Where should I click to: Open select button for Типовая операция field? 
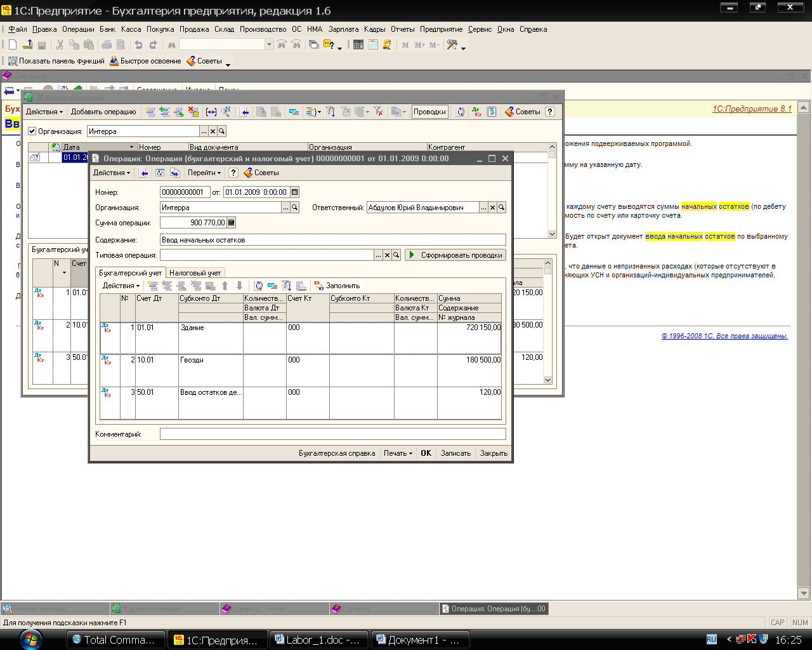pos(378,255)
